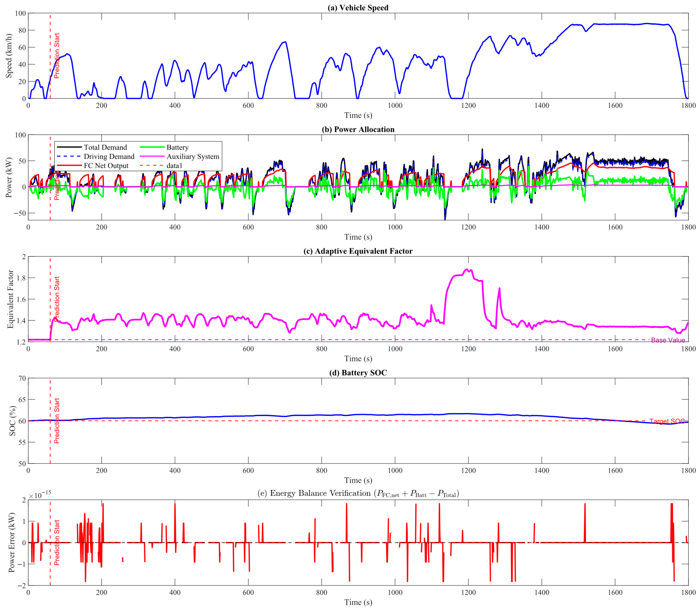Viewport: 700px width, 610px height.
Task: Click the Total Demand black legend line
Action: click(x=69, y=147)
